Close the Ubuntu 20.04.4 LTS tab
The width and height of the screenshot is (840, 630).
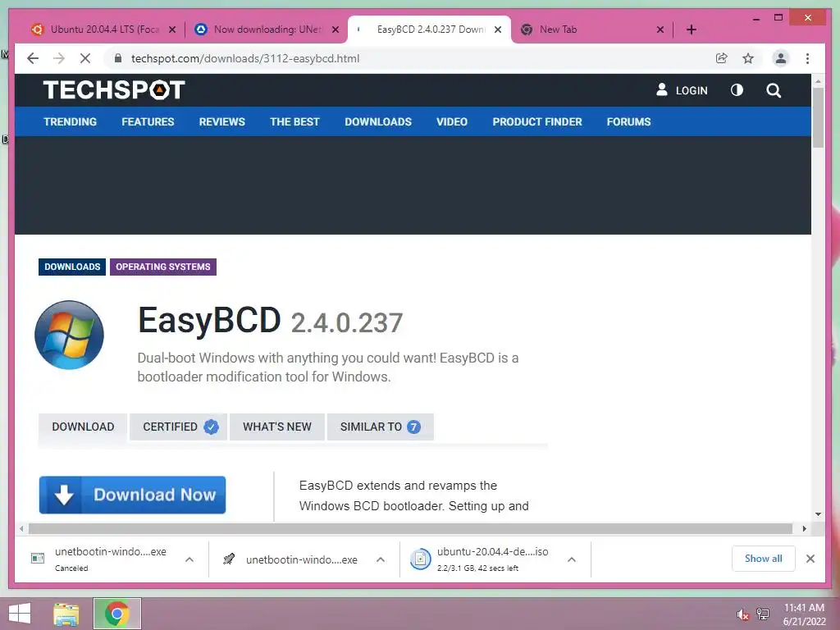coord(172,30)
